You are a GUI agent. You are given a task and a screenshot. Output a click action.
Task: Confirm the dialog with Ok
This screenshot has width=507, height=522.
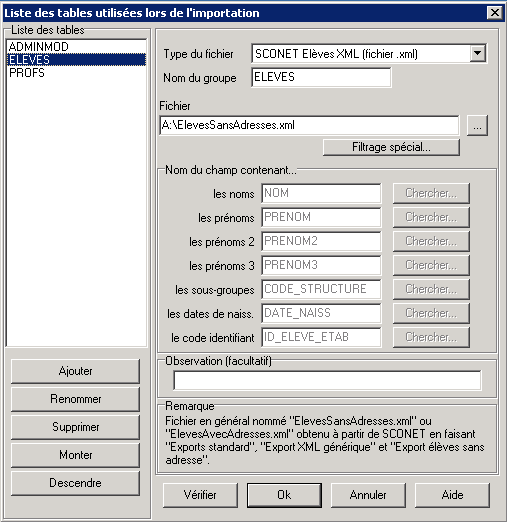tap(284, 495)
